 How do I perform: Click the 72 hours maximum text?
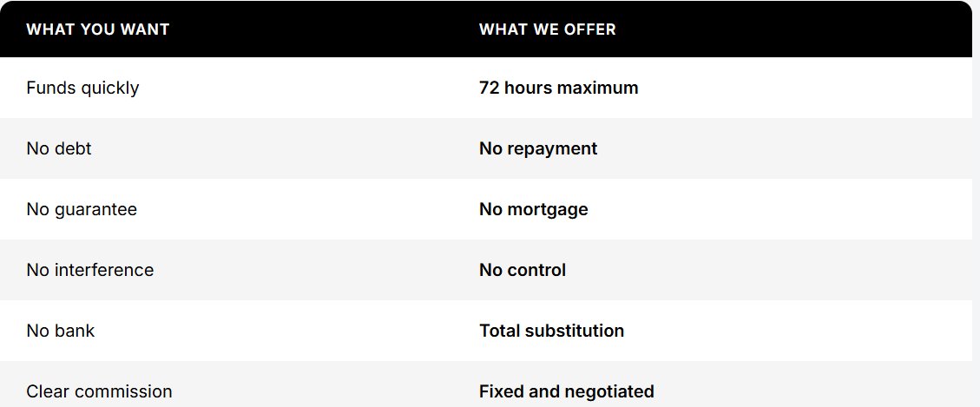[559, 89]
